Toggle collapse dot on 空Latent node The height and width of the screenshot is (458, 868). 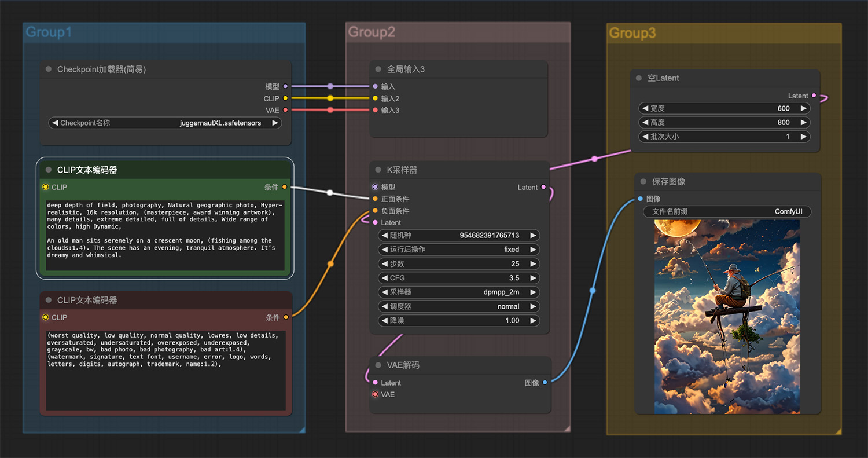coord(639,78)
